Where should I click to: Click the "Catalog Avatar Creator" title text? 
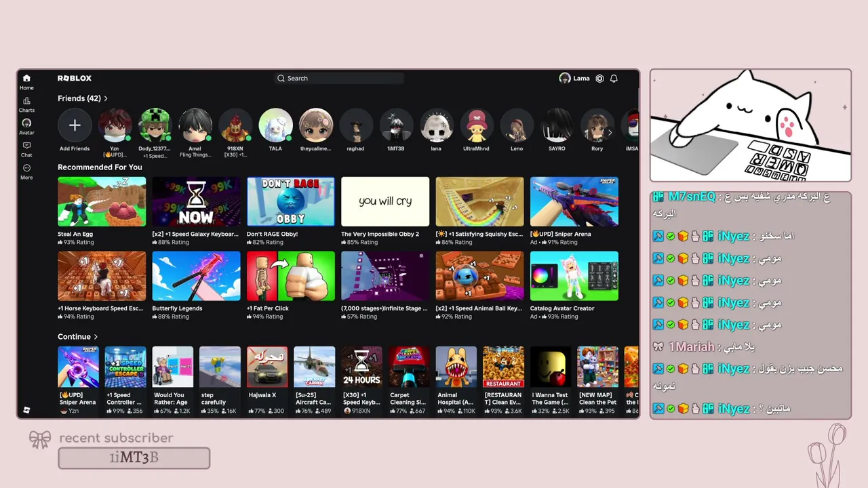[562, 308]
